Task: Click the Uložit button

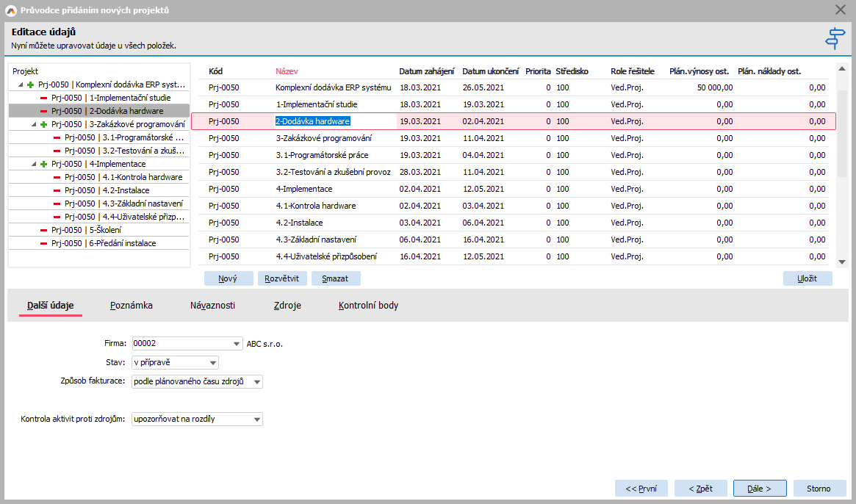Action: (807, 278)
